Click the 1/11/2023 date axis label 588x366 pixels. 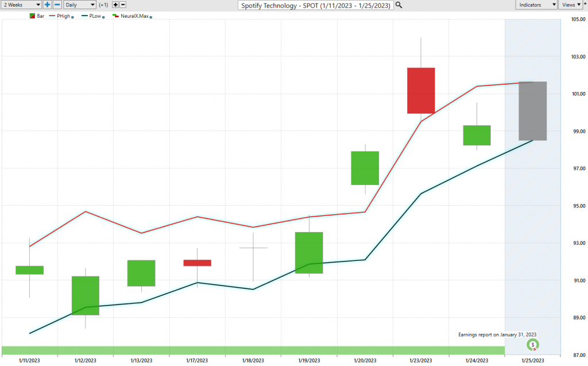(29, 360)
